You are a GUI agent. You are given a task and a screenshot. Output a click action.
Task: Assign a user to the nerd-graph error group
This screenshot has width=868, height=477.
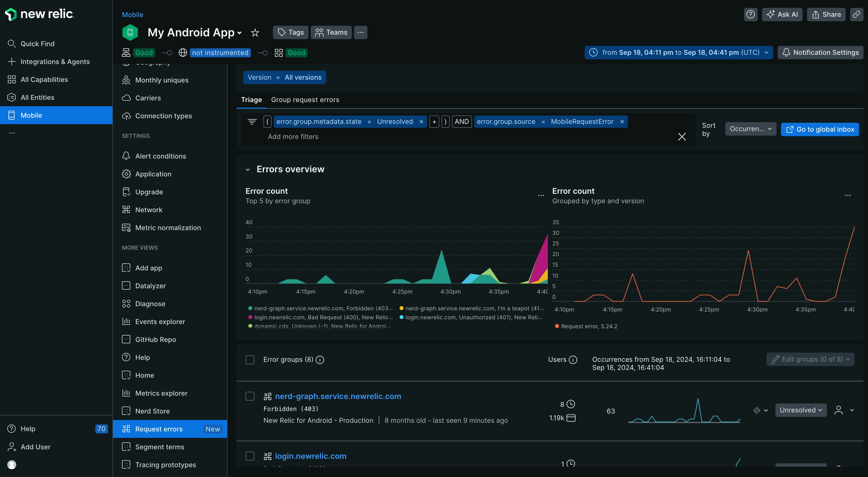point(839,410)
